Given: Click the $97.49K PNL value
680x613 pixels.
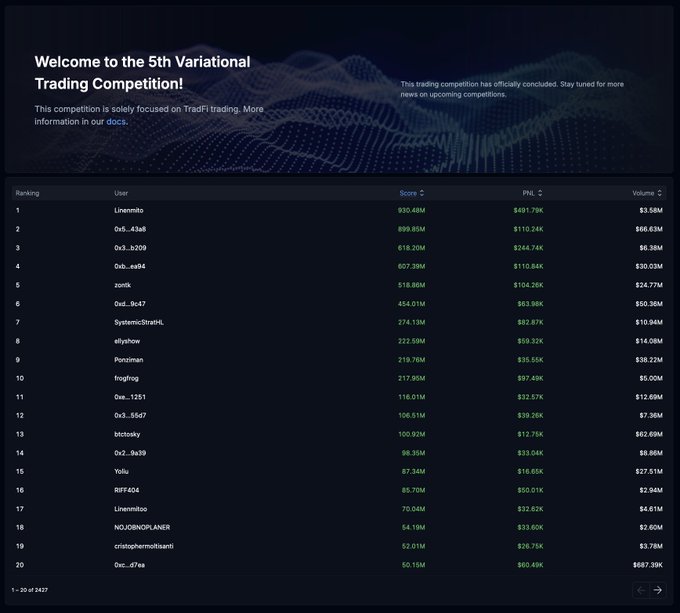Looking at the screenshot, I should 530,378.
